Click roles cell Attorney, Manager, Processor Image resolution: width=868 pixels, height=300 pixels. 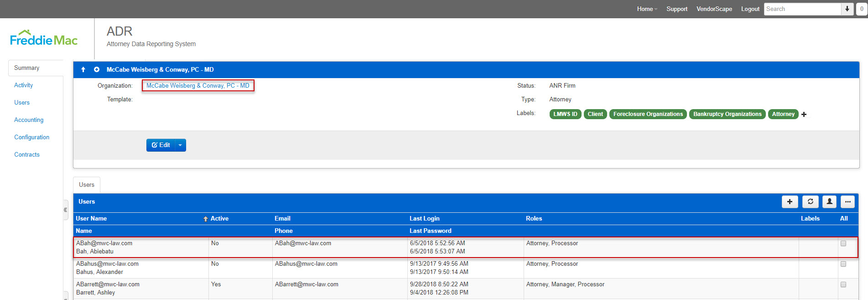[x=565, y=284]
